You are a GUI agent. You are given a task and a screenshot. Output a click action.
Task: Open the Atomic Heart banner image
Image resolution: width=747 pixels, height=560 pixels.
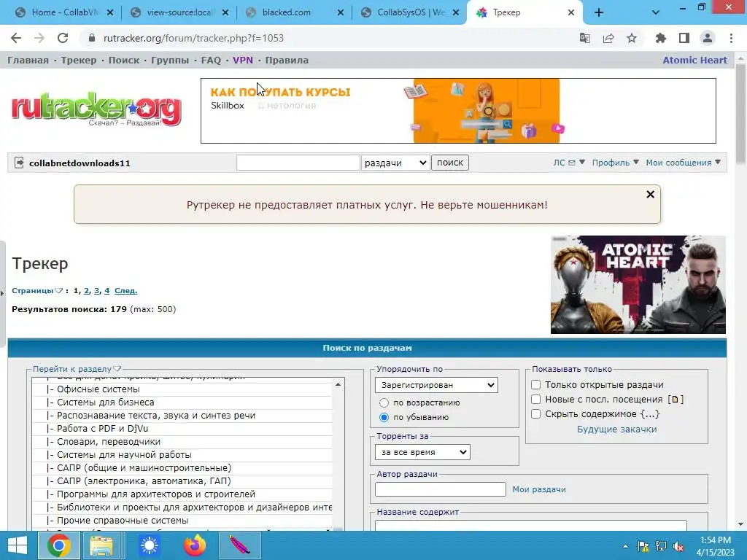coord(638,285)
